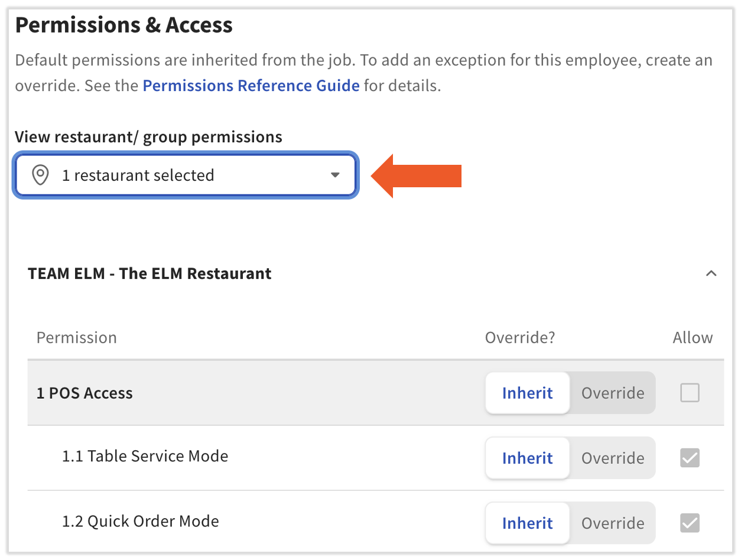Open the Permissions Reference Guide link
Viewport: 741px width, 560px height.
251,85
